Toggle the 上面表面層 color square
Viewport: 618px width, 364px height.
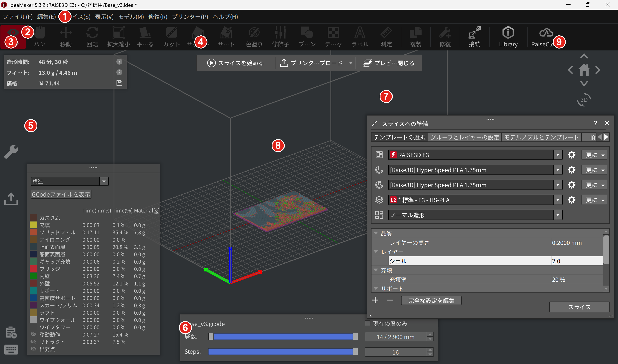(x=33, y=247)
